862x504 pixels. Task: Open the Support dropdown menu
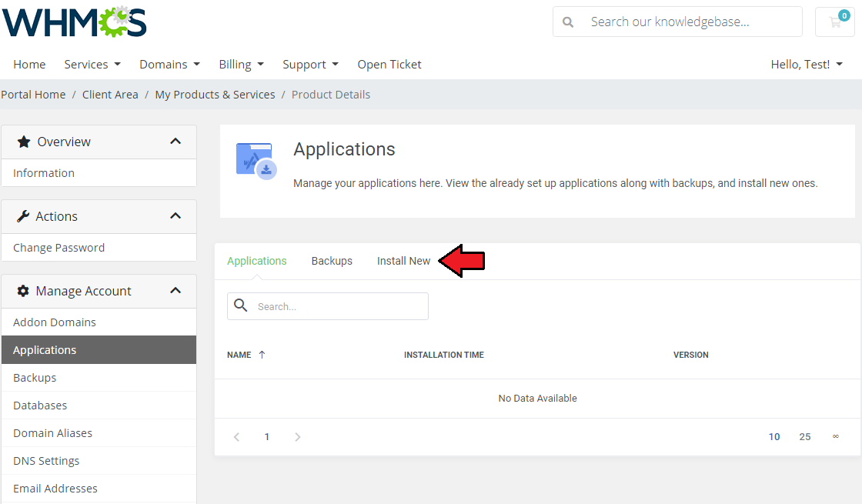click(311, 65)
